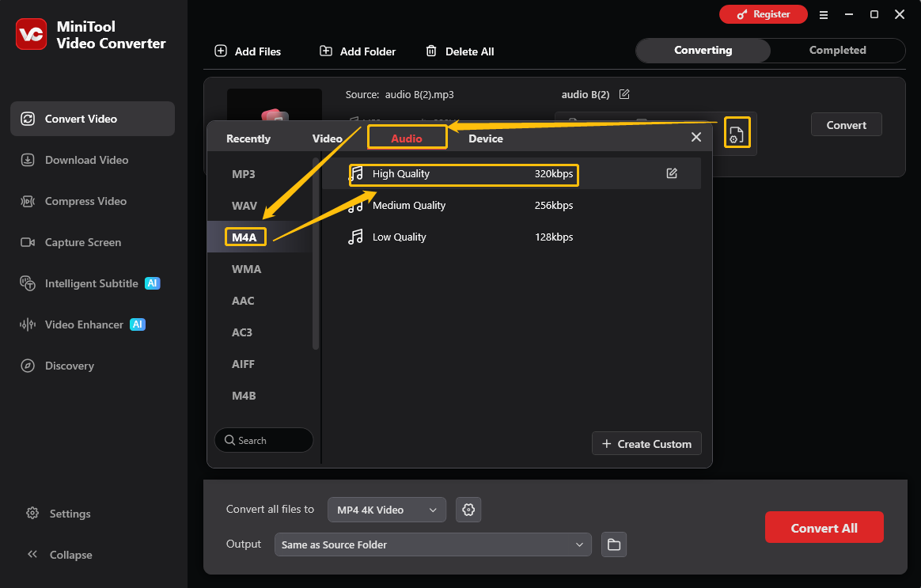
Task: Expand the Same as Source Folder dropdown
Action: pos(432,544)
